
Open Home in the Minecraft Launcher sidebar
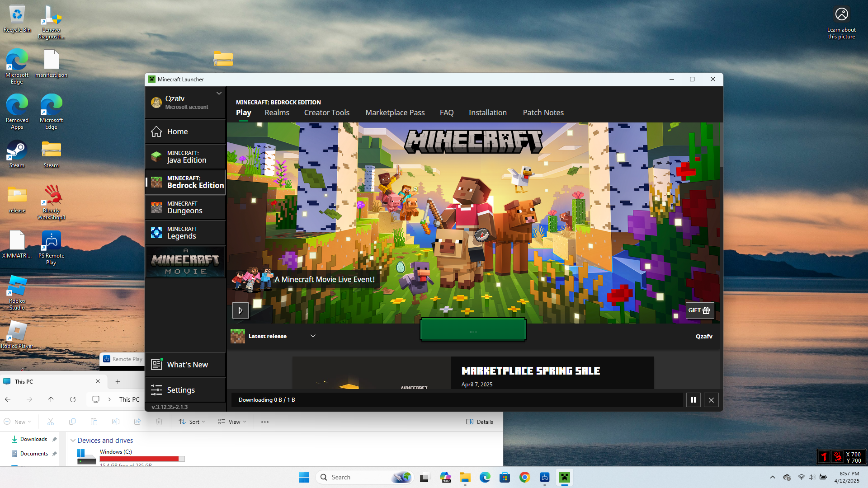185,131
